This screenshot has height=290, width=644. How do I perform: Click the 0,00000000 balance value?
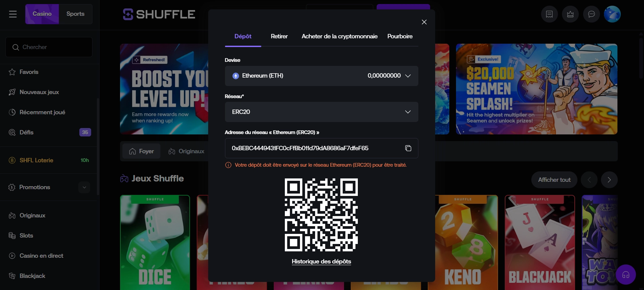(384, 76)
